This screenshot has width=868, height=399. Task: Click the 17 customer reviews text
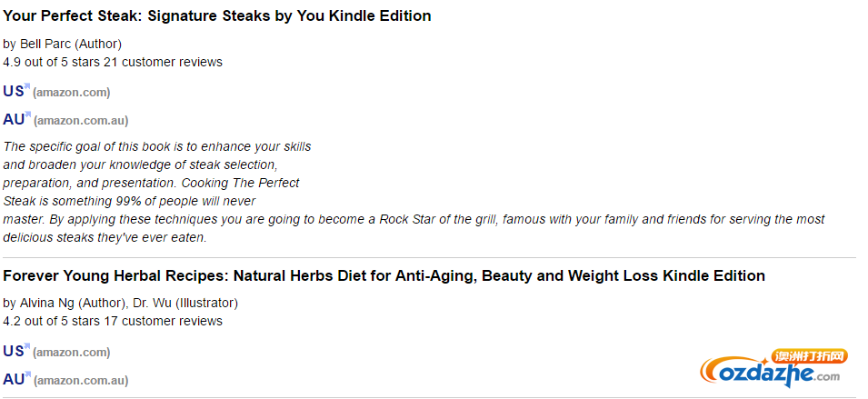coord(164,321)
